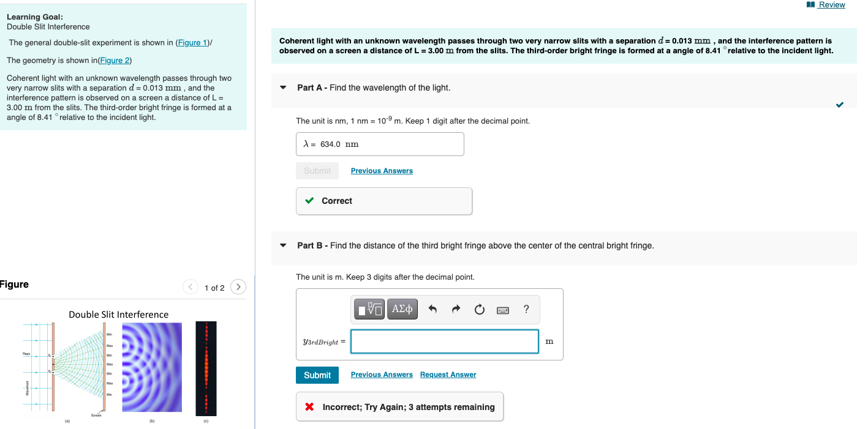Click the redo arrow icon
The width and height of the screenshot is (868, 429).
456,310
